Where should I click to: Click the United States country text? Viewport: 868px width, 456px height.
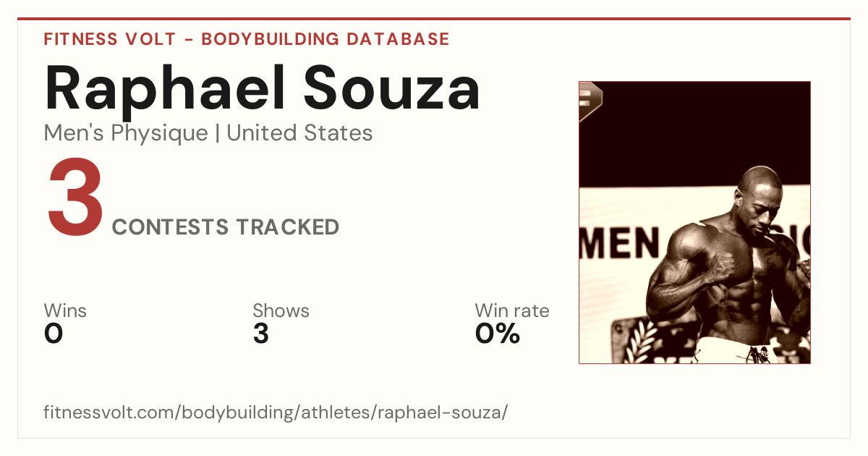coord(299,133)
